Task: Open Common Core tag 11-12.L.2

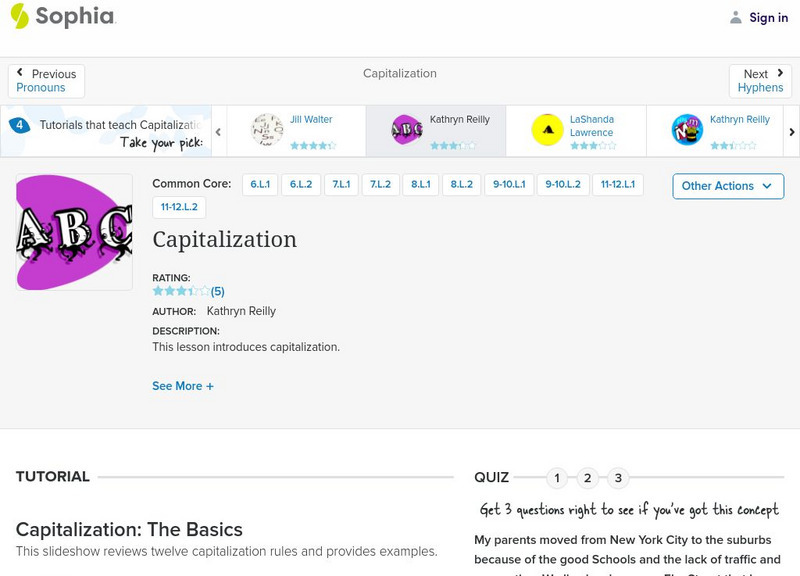Action: [179, 208]
